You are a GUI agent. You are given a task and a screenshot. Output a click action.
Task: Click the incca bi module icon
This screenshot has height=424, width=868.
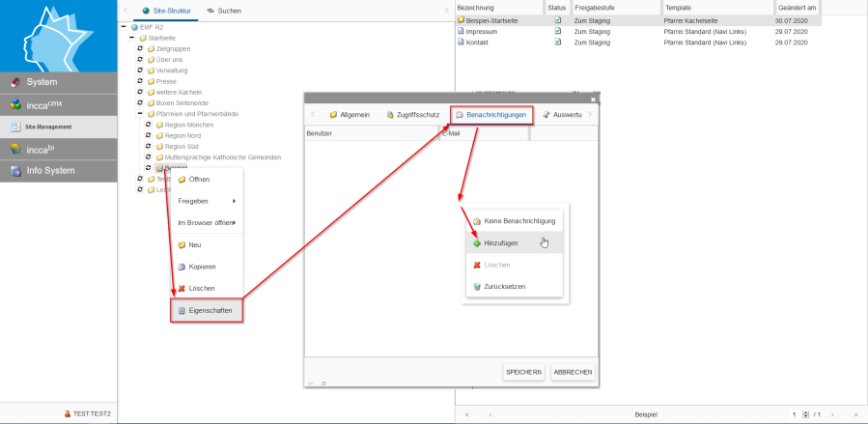click(15, 149)
